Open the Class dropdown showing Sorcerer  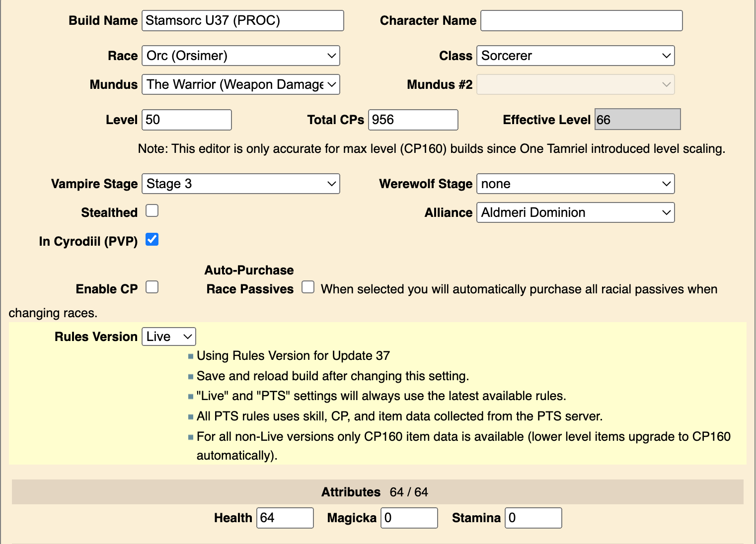[x=576, y=56]
